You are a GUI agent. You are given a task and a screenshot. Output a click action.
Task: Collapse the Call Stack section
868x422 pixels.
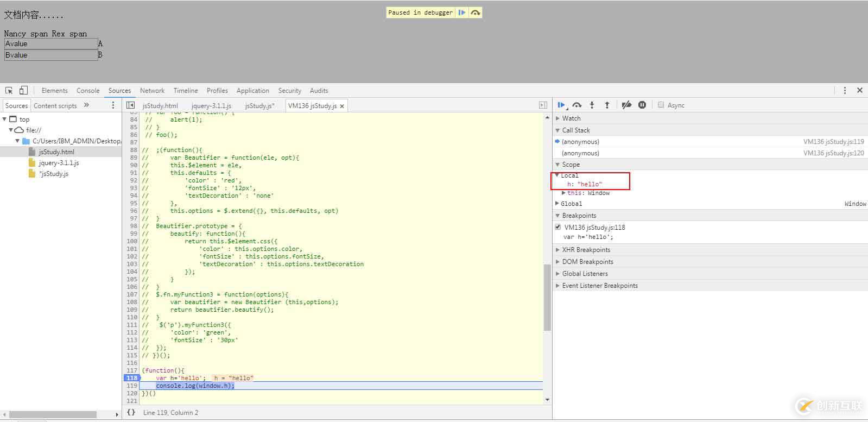tap(557, 130)
